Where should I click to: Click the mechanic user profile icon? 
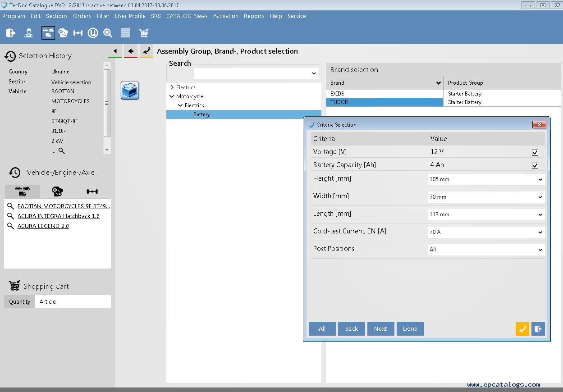coord(29,33)
